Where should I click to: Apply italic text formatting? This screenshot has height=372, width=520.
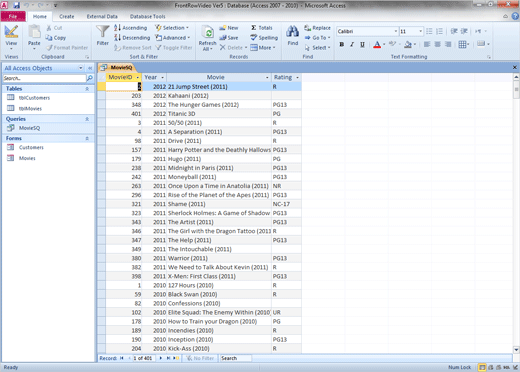click(x=352, y=44)
